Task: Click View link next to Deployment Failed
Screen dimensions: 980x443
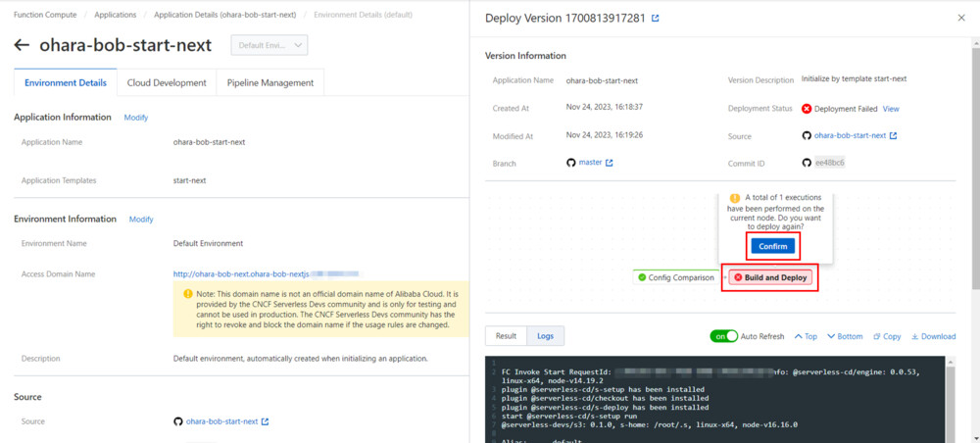Action: [x=891, y=109]
